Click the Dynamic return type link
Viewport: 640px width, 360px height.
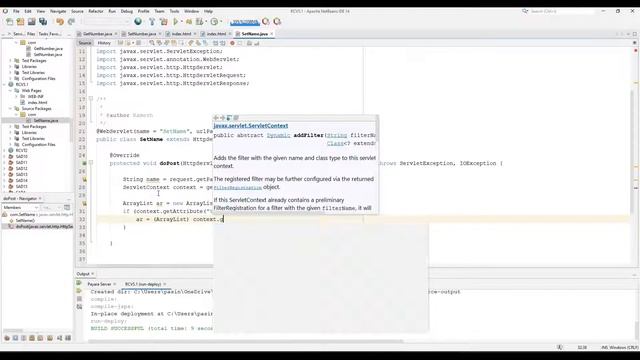click(x=278, y=135)
